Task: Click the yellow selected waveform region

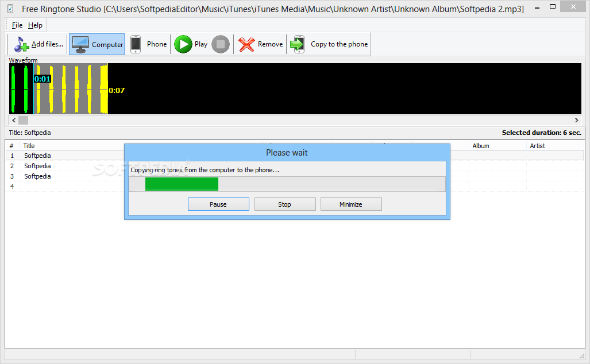Action: coord(71,89)
